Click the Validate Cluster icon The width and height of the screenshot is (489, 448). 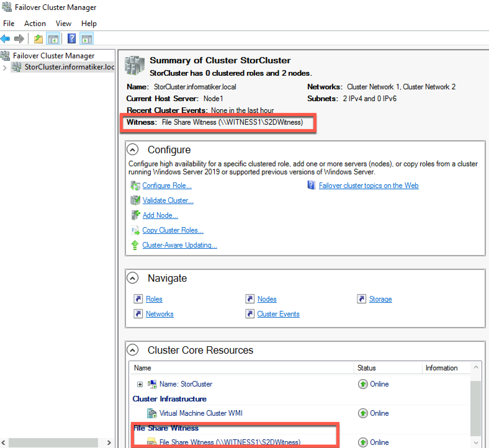point(135,200)
